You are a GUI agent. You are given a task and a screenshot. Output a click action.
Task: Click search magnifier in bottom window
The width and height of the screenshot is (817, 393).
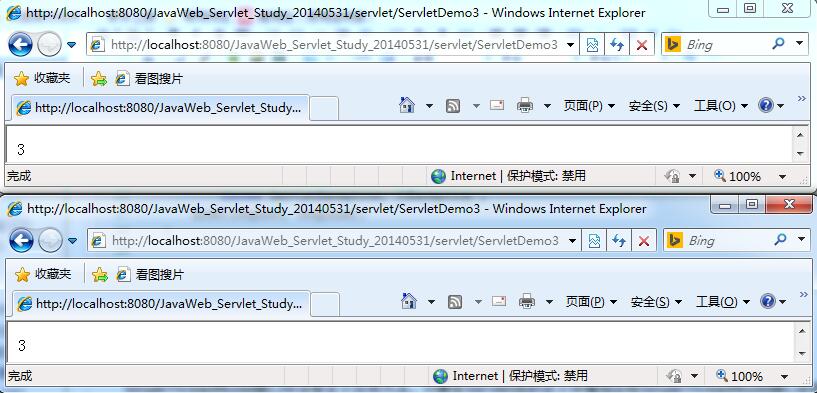[x=781, y=240]
